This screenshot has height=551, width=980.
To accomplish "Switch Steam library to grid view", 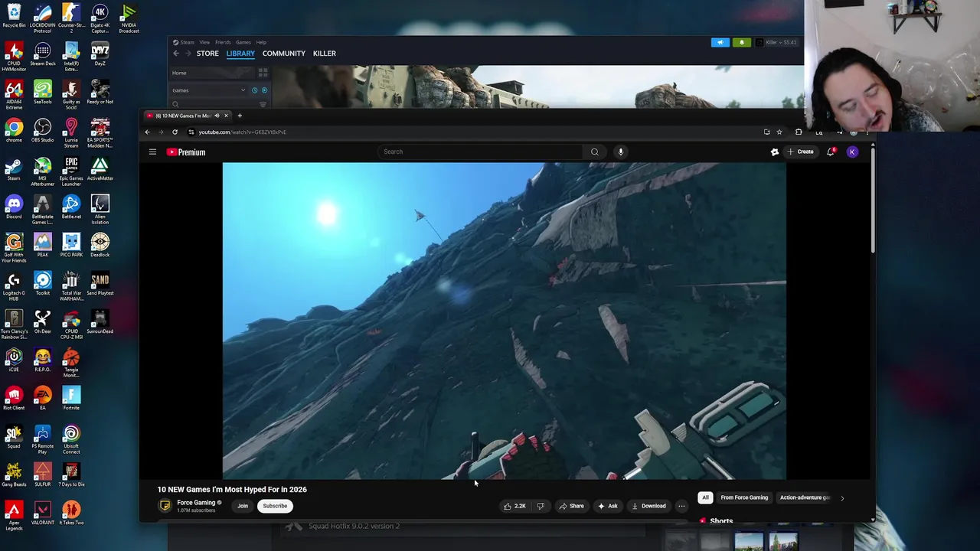I will pos(263,73).
